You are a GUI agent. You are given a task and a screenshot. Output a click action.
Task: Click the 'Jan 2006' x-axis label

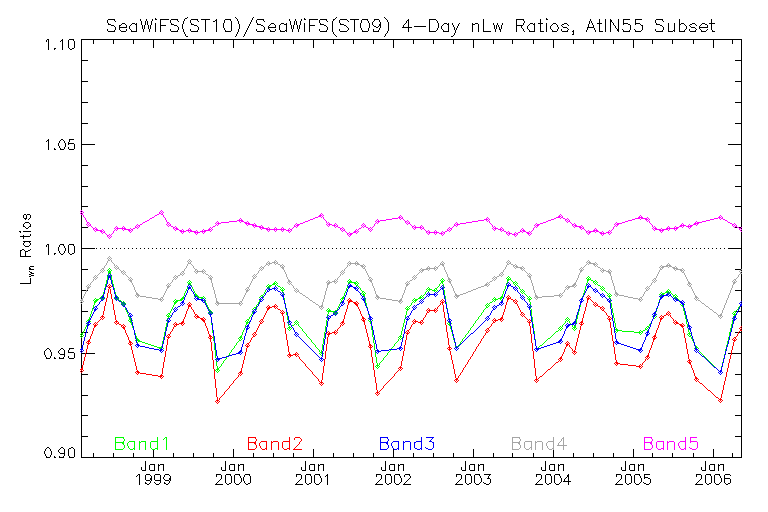[x=713, y=473]
